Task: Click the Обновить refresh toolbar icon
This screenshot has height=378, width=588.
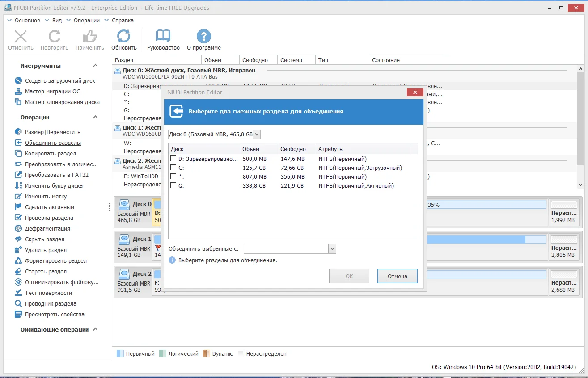Action: pyautogui.click(x=124, y=36)
